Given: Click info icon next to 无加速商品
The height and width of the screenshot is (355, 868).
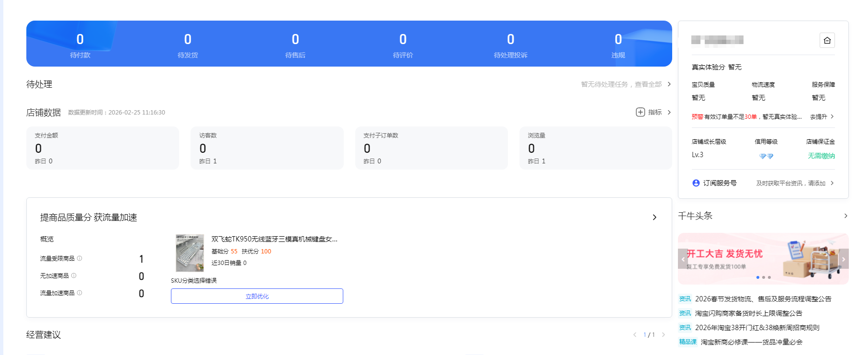Looking at the screenshot, I should (74, 275).
